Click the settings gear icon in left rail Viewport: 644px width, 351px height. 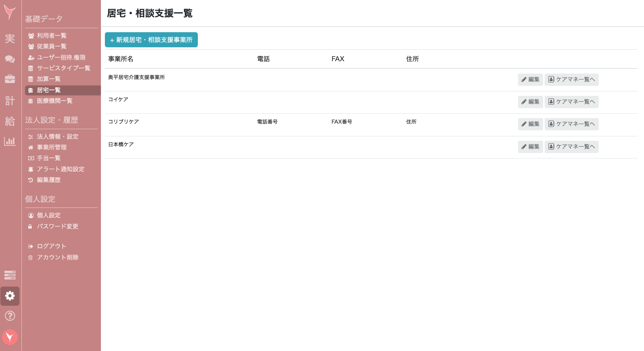tap(10, 296)
